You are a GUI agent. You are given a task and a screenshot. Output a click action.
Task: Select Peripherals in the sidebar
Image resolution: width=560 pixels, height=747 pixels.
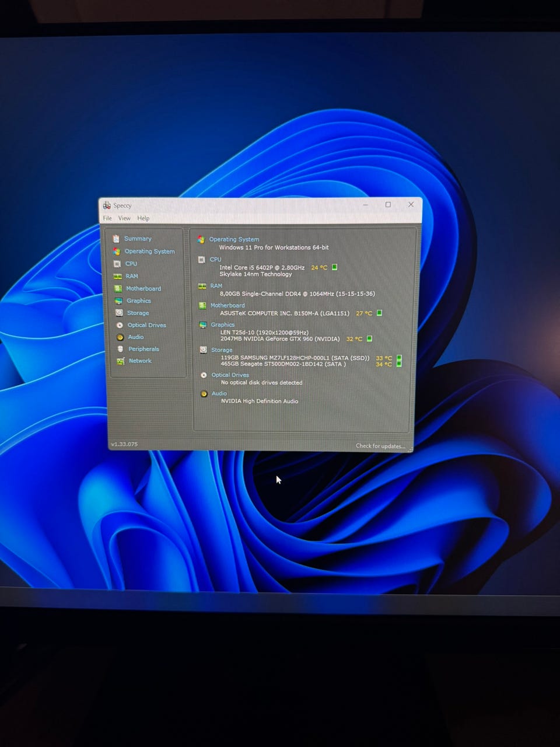click(x=143, y=349)
